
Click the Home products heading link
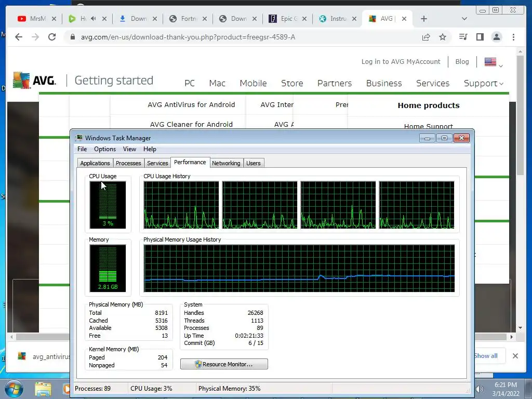coord(429,105)
